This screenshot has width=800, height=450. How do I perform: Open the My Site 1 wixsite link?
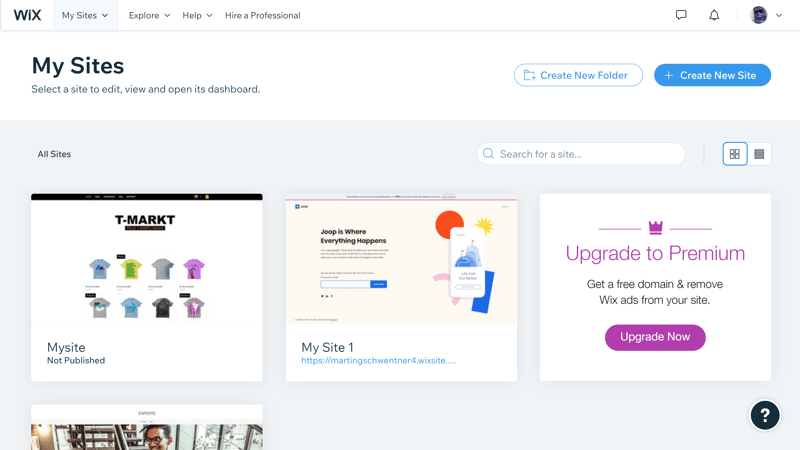[x=378, y=361]
